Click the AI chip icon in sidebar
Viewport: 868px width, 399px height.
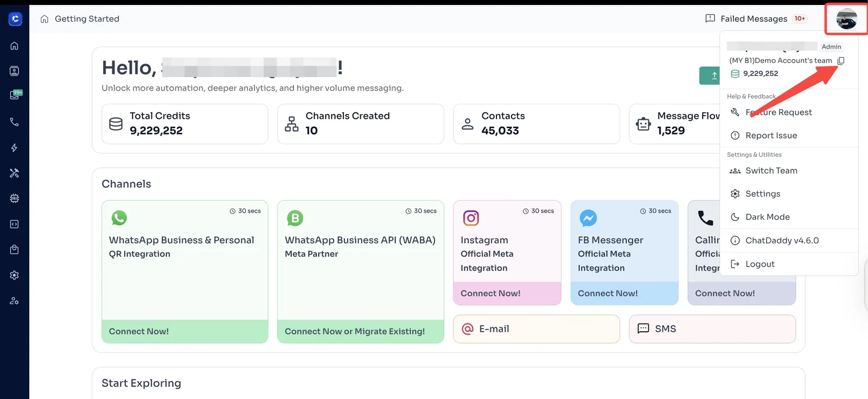tap(15, 199)
